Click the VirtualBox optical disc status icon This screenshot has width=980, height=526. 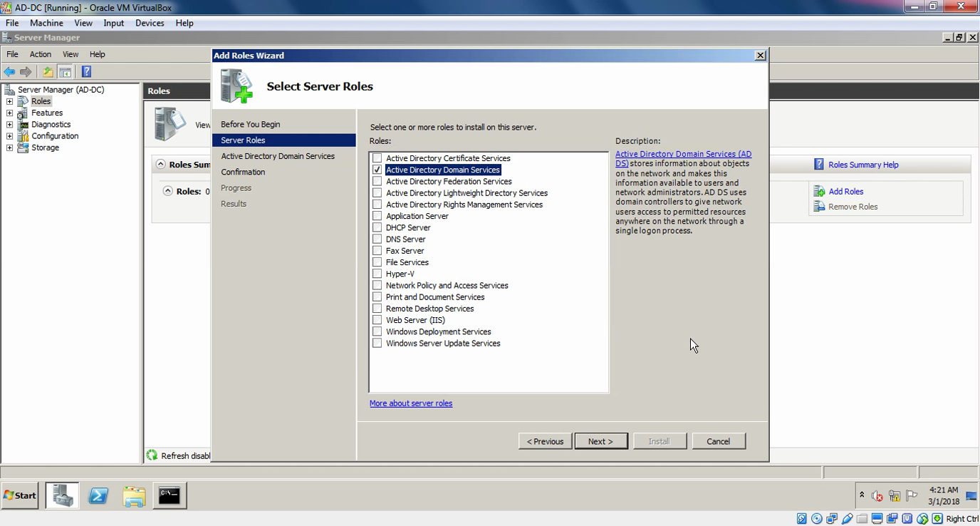(x=817, y=519)
